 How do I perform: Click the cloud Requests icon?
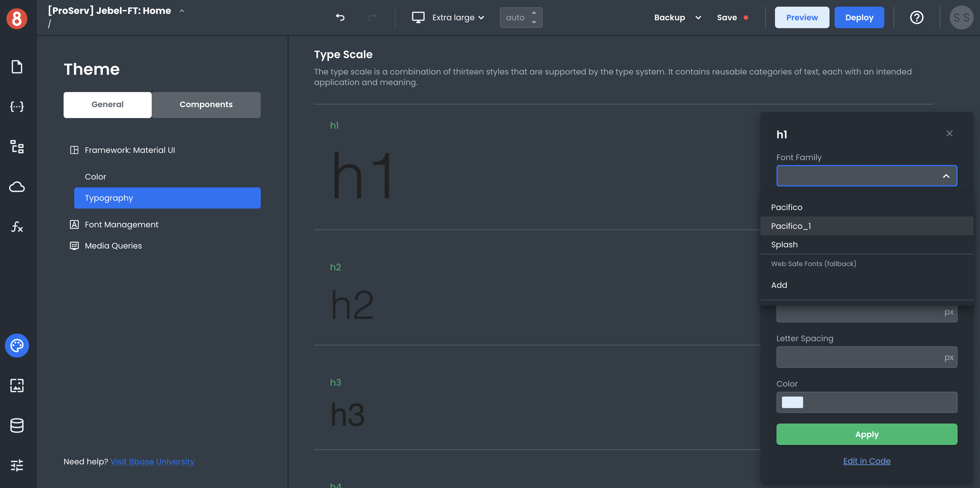click(x=17, y=187)
